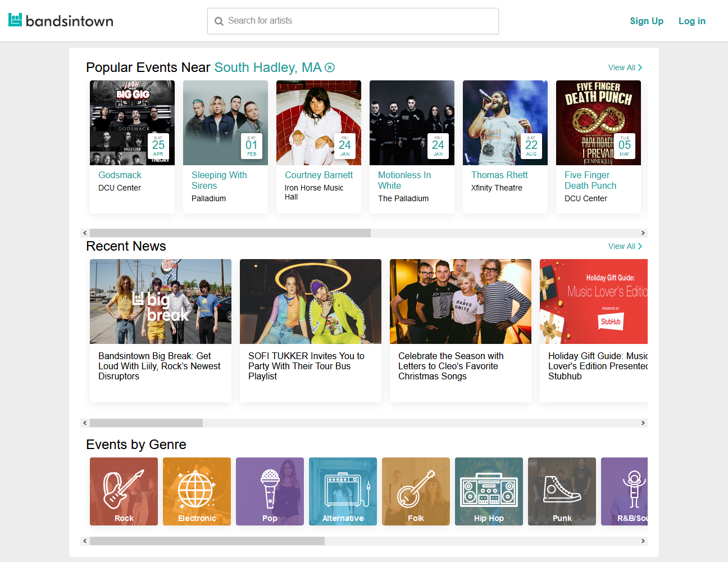View All recent news
The width and height of the screenshot is (728, 562).
[x=625, y=246]
